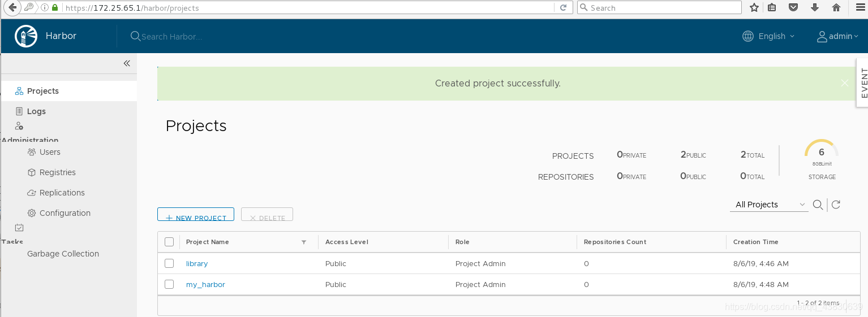Click the browser back arrow button
This screenshot has width=868, height=317.
pos(12,8)
